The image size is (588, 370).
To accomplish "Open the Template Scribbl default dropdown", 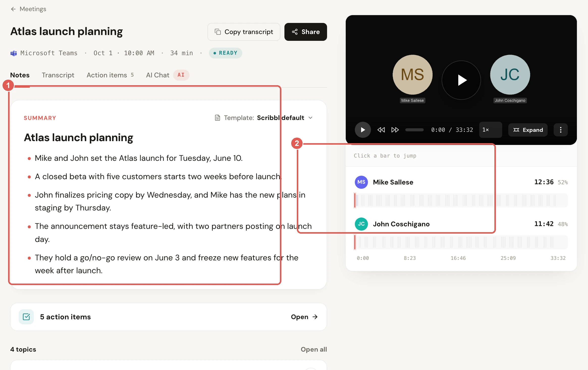I will click(264, 118).
